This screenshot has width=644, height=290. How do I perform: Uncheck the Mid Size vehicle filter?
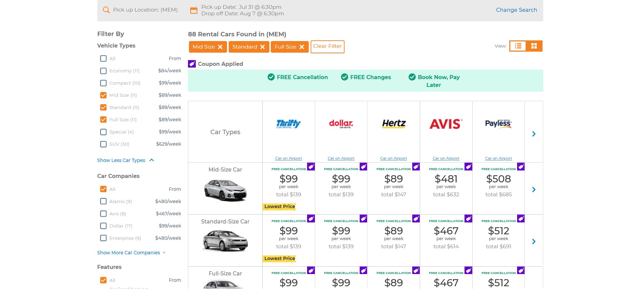pyautogui.click(x=103, y=95)
